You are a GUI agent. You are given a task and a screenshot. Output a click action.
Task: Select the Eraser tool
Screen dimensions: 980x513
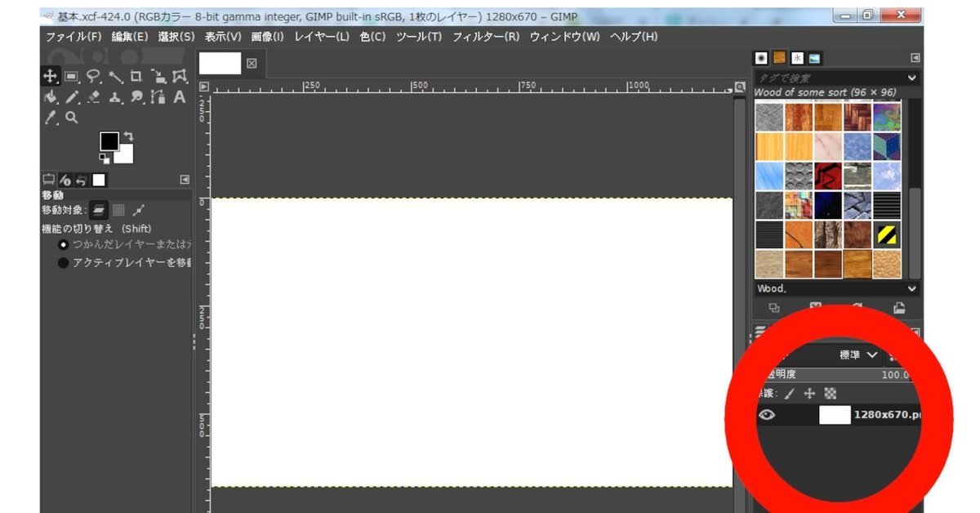(x=93, y=97)
